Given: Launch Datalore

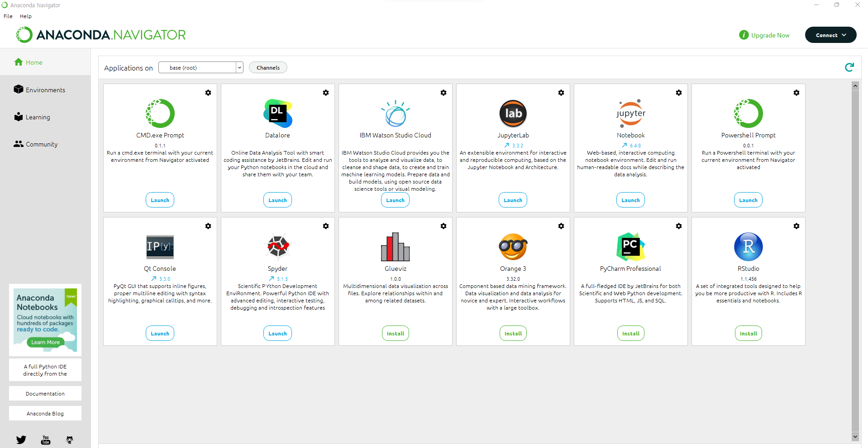Looking at the screenshot, I should [278, 200].
